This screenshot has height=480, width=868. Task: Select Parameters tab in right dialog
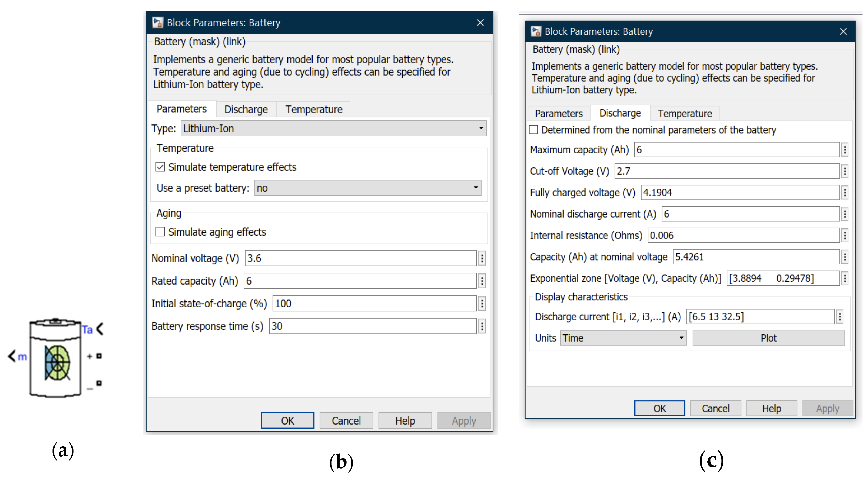point(558,114)
